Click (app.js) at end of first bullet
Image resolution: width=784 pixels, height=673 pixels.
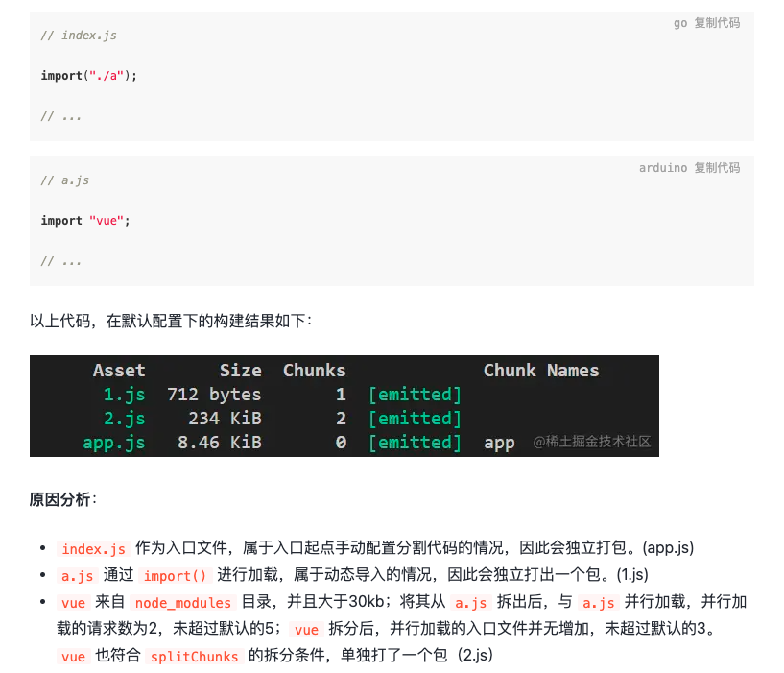tap(668, 547)
